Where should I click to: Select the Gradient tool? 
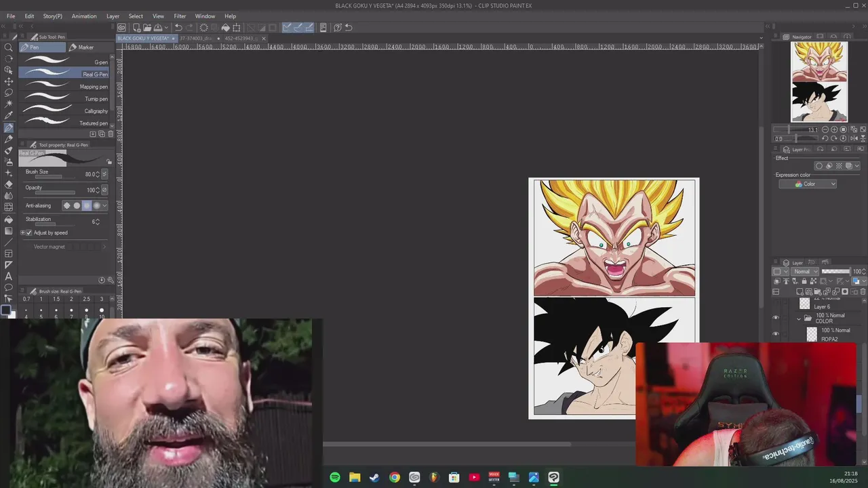click(x=9, y=231)
